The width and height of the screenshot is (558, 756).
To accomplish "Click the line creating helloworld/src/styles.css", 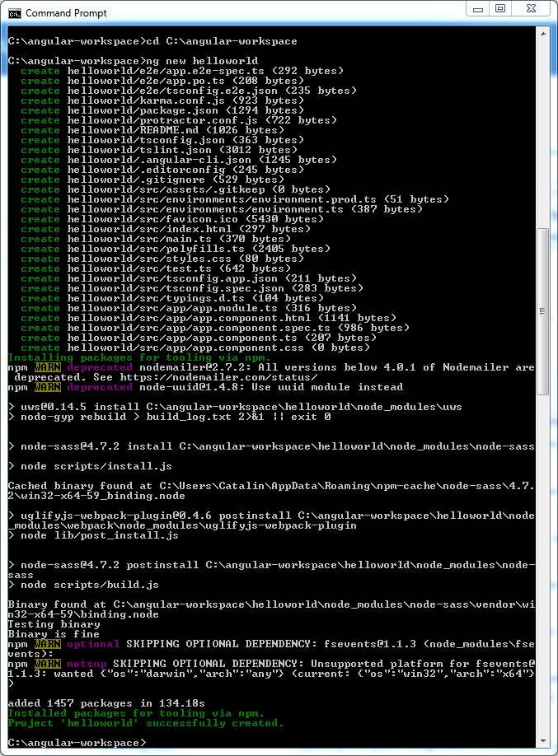I will pyautogui.click(x=162, y=259).
